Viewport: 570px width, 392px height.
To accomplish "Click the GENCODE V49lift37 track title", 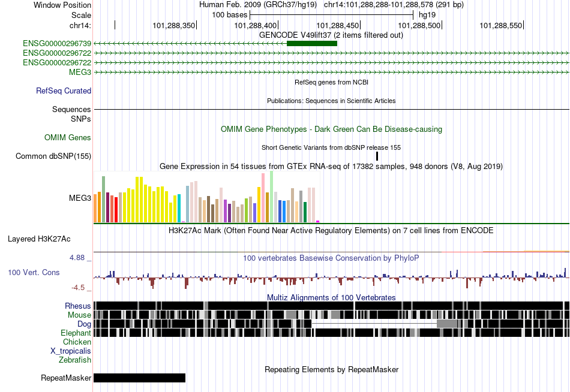I will click(331, 35).
